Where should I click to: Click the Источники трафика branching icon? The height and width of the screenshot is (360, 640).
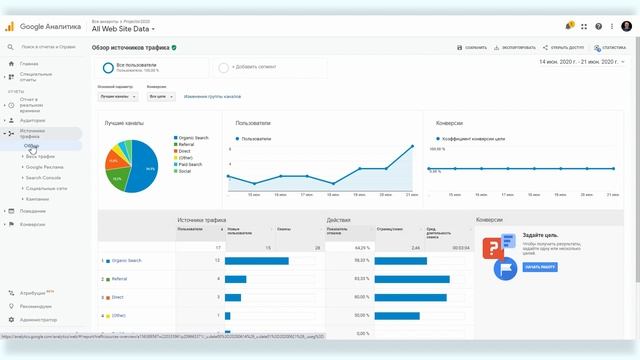click(x=11, y=133)
